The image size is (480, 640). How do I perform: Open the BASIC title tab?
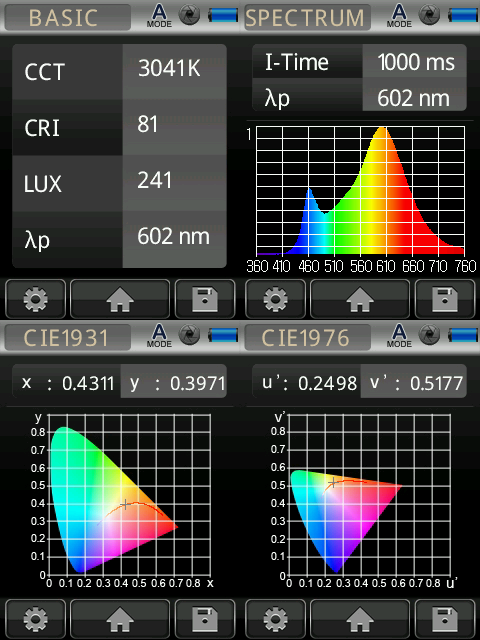coord(68,18)
